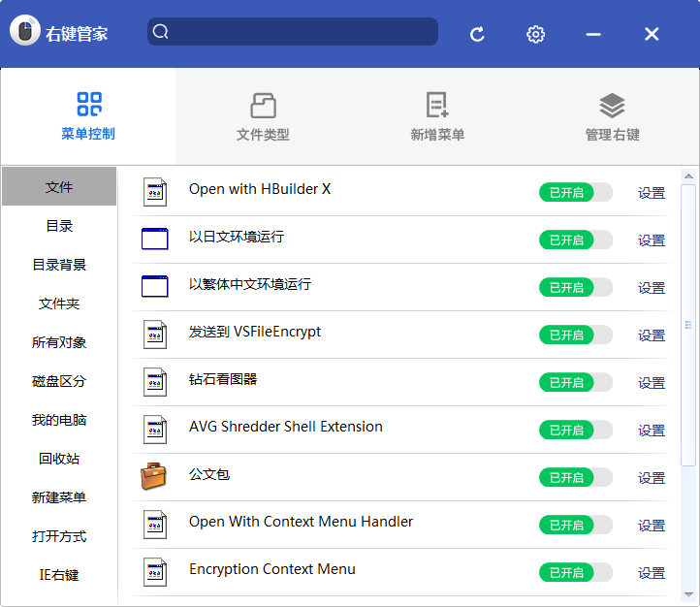Toggle Open With Context Menu Handler switch

576,526
